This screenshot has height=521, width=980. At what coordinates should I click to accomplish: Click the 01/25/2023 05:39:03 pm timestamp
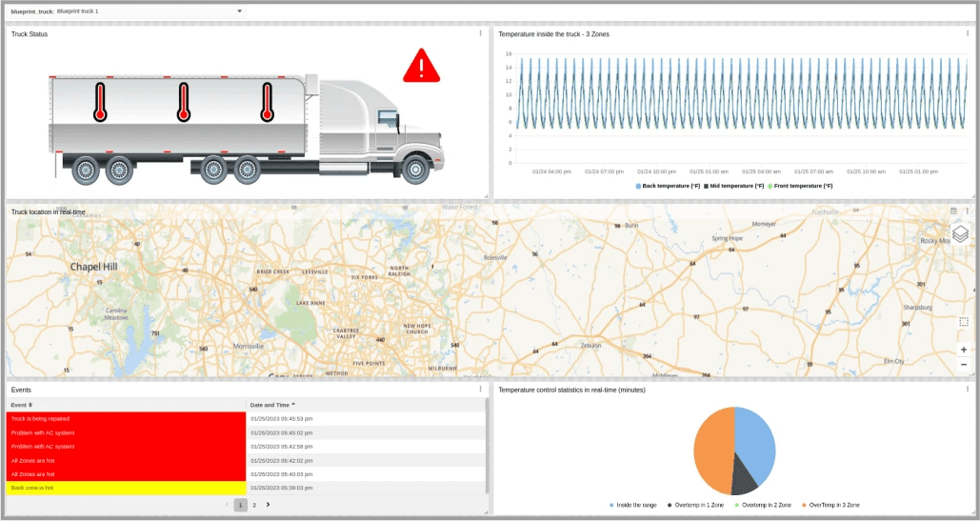[x=282, y=488]
